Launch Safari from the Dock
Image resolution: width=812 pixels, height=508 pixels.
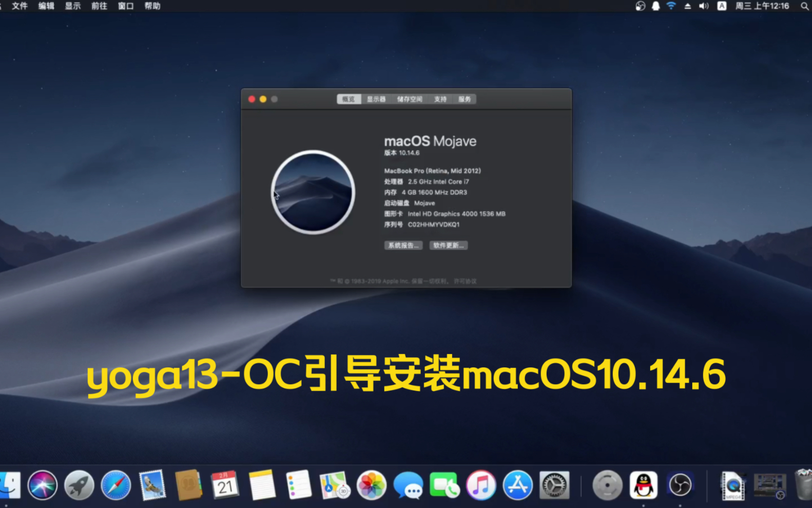(116, 485)
